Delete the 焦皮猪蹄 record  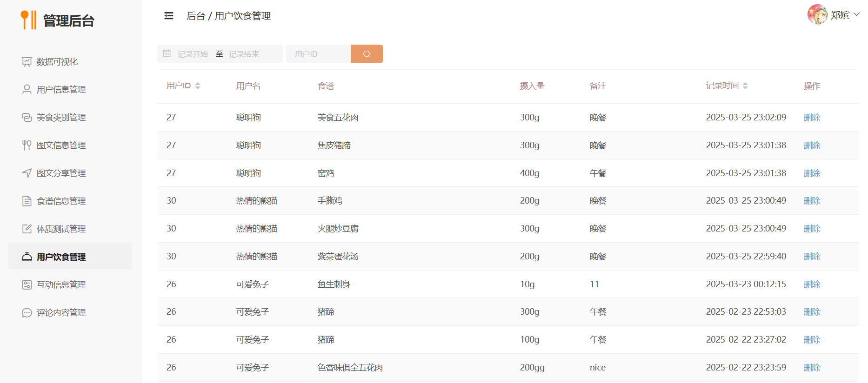pos(812,145)
